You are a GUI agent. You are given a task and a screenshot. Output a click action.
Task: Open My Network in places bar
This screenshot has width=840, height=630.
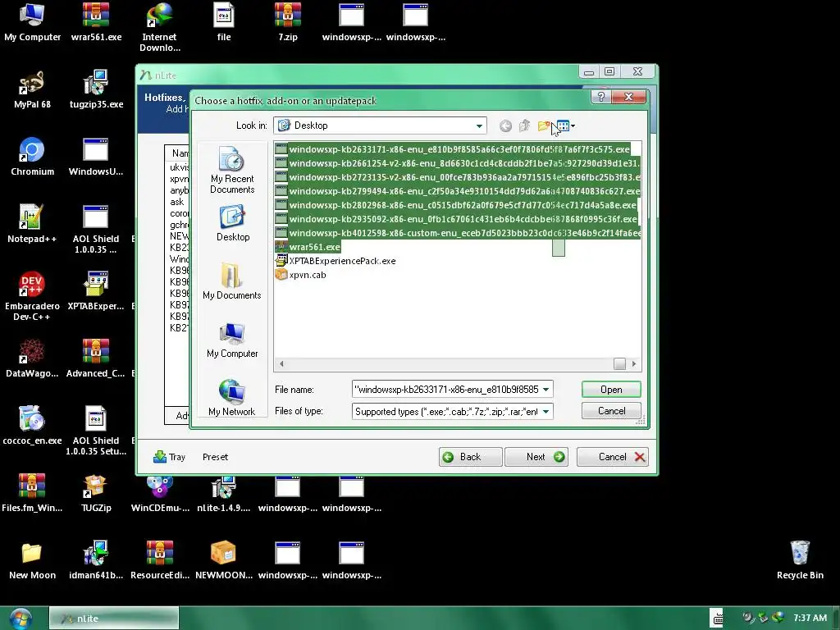(232, 398)
